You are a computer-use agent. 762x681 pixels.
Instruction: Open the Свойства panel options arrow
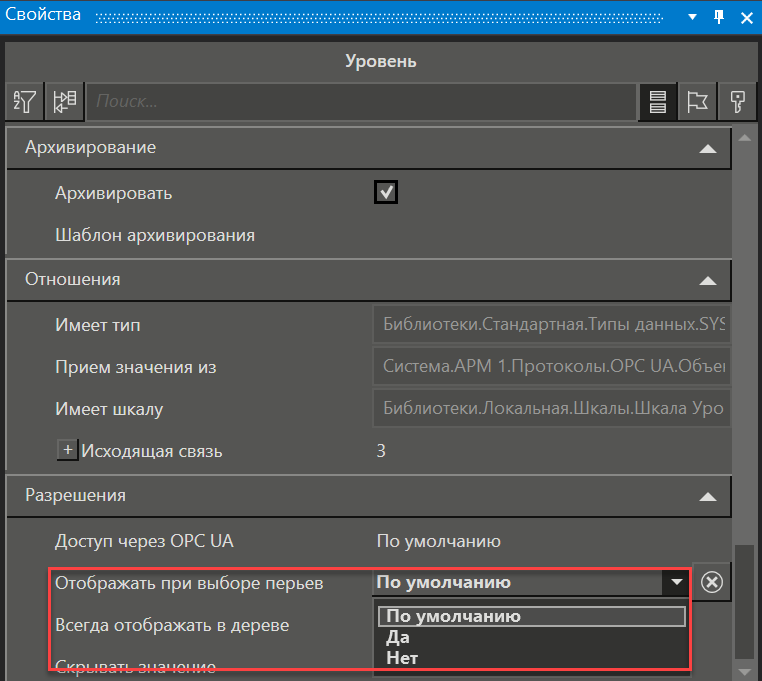(694, 17)
